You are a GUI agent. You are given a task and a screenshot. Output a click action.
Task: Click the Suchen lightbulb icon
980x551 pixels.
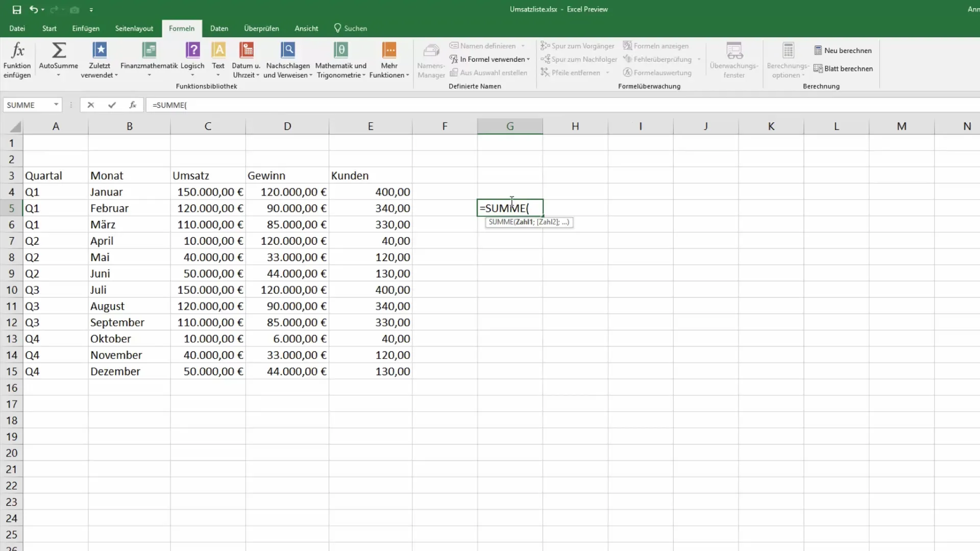coord(337,28)
